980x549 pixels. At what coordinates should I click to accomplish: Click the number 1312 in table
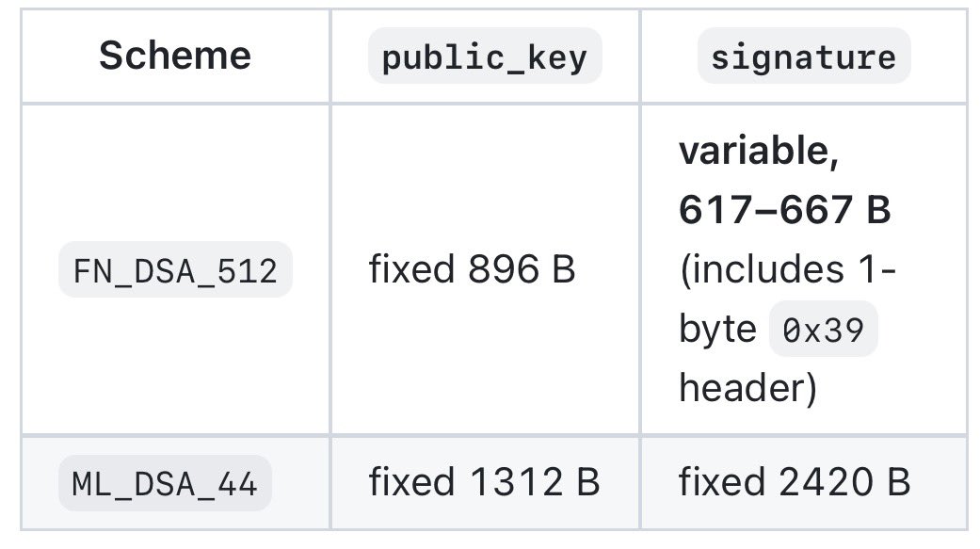click(516, 482)
